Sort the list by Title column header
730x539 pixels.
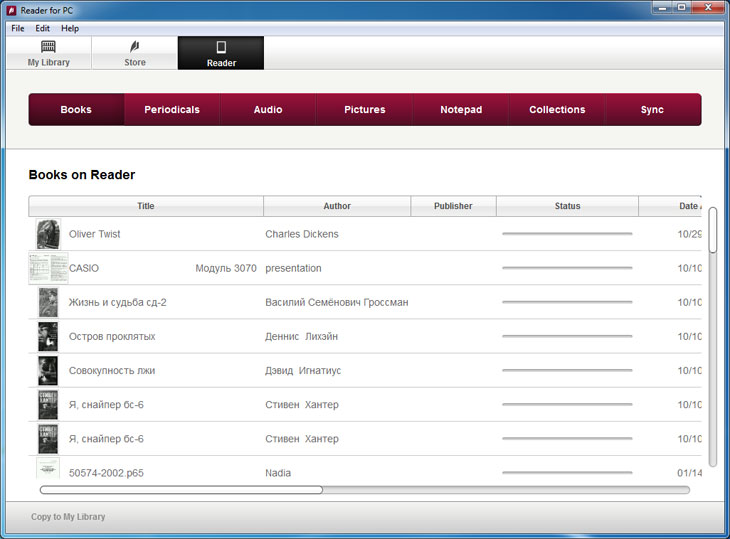(x=146, y=206)
